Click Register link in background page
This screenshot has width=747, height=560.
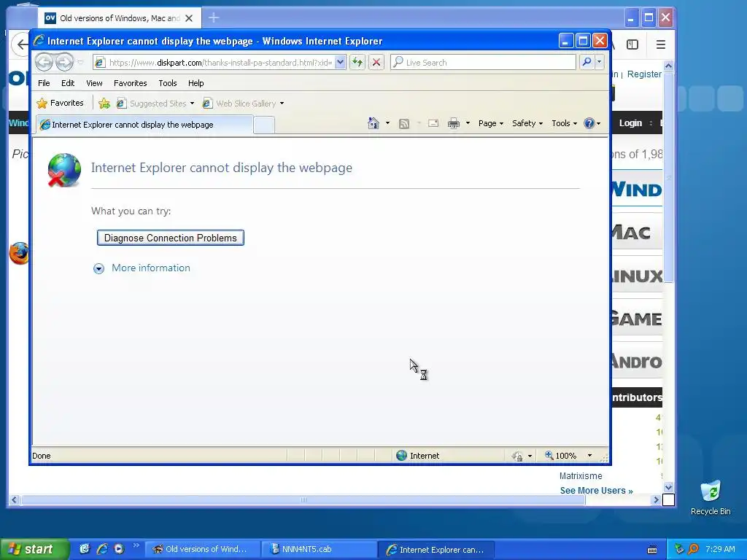pos(644,74)
